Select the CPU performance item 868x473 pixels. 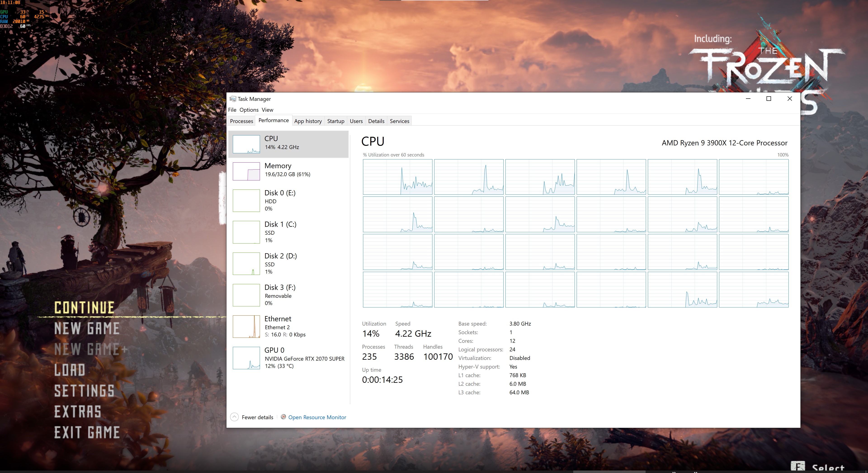pyautogui.click(x=288, y=144)
